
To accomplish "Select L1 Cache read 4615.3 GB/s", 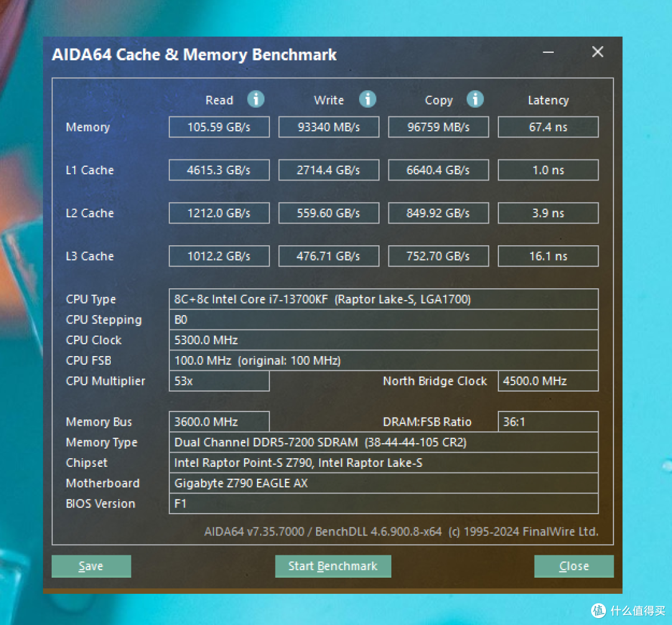I will pos(219,170).
